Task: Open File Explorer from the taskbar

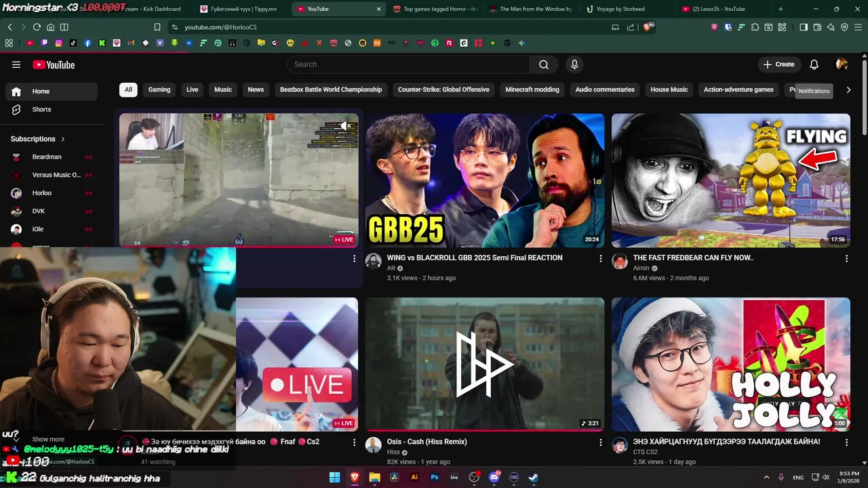Action: coord(374,477)
